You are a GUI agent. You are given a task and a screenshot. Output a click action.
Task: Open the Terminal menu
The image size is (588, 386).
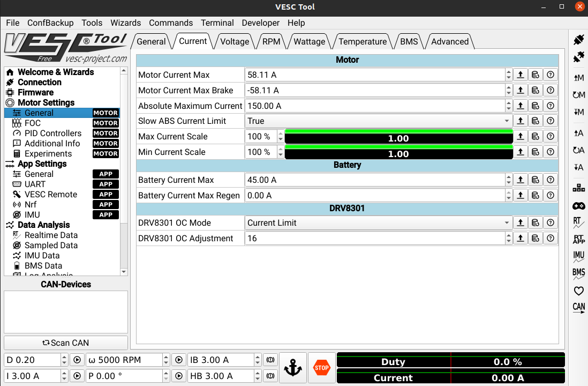pos(217,23)
